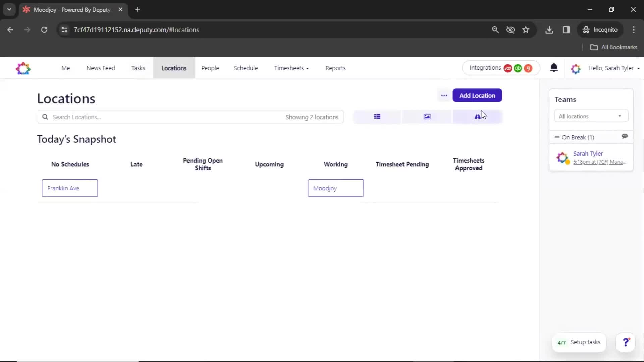Click the Timesheet Pending column header

[402, 164]
